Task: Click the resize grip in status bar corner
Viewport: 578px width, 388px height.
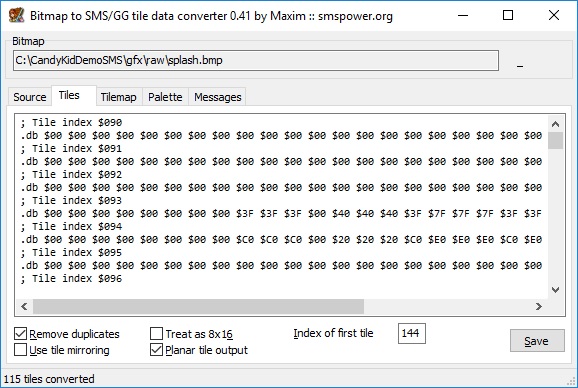Action: pos(572,382)
